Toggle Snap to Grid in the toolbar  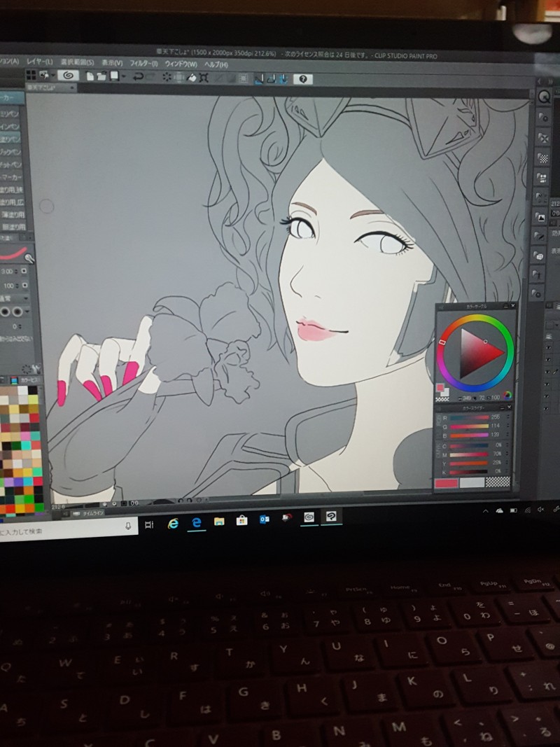click(283, 80)
